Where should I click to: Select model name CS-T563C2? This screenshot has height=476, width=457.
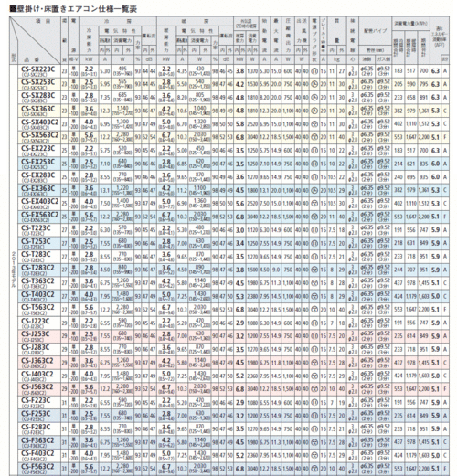pos(37,307)
